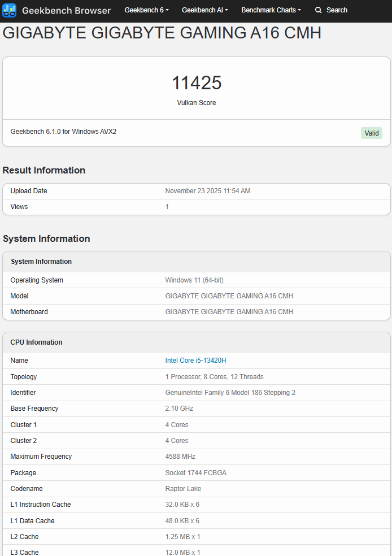Open the Benchmark Charts dropdown
This screenshot has height=556, width=392.
[271, 10]
